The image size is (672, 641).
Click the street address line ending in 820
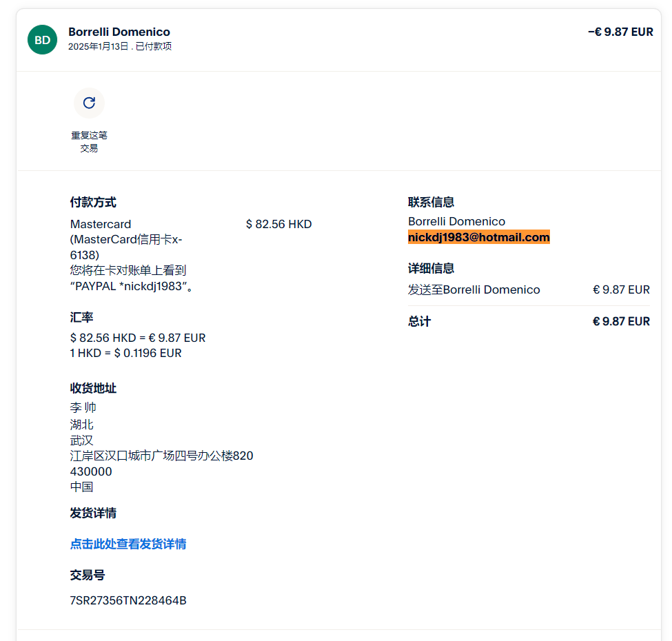point(161,456)
